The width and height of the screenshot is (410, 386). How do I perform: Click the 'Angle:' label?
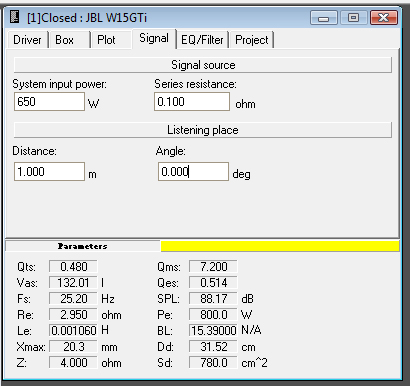pos(171,151)
